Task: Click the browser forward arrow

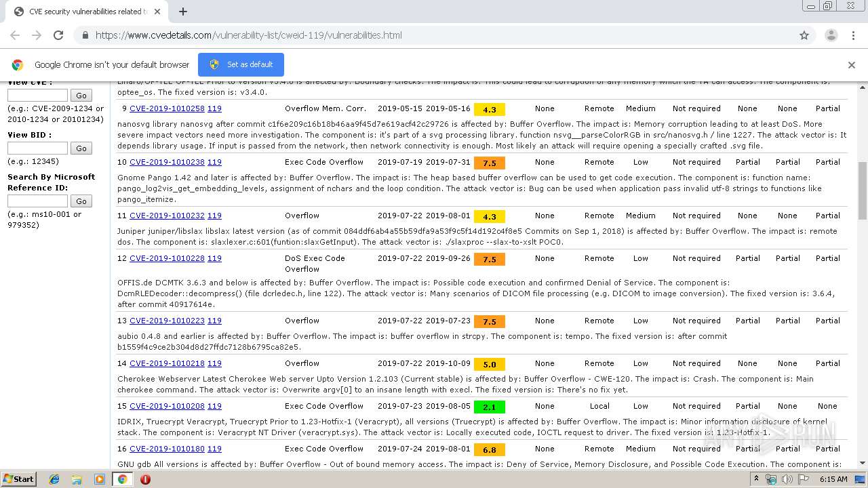Action: click(37, 35)
